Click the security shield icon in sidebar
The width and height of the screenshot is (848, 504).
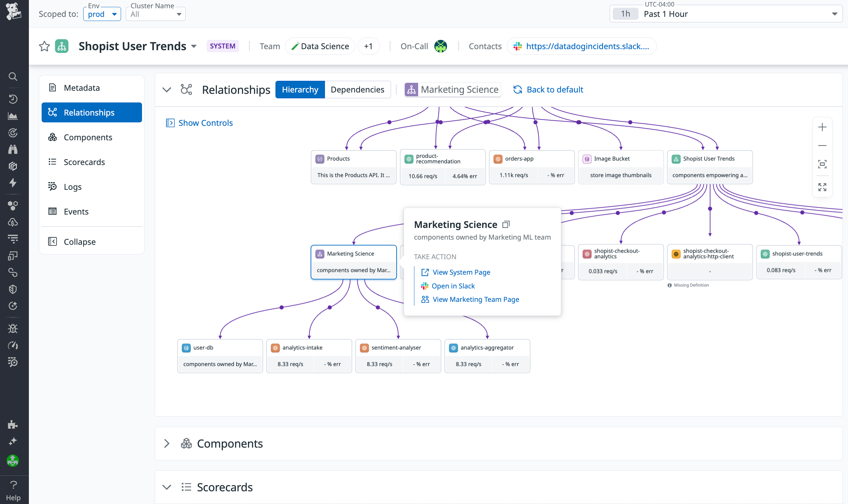click(x=13, y=289)
